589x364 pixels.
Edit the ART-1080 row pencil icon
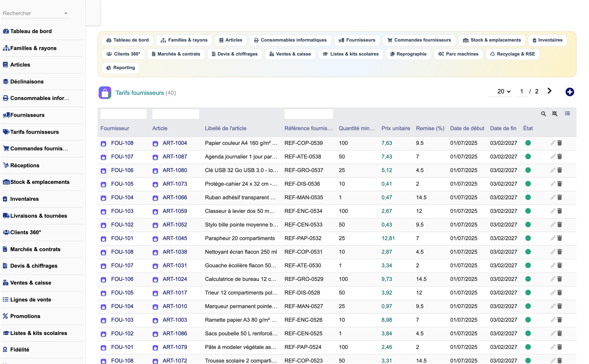tap(553, 170)
